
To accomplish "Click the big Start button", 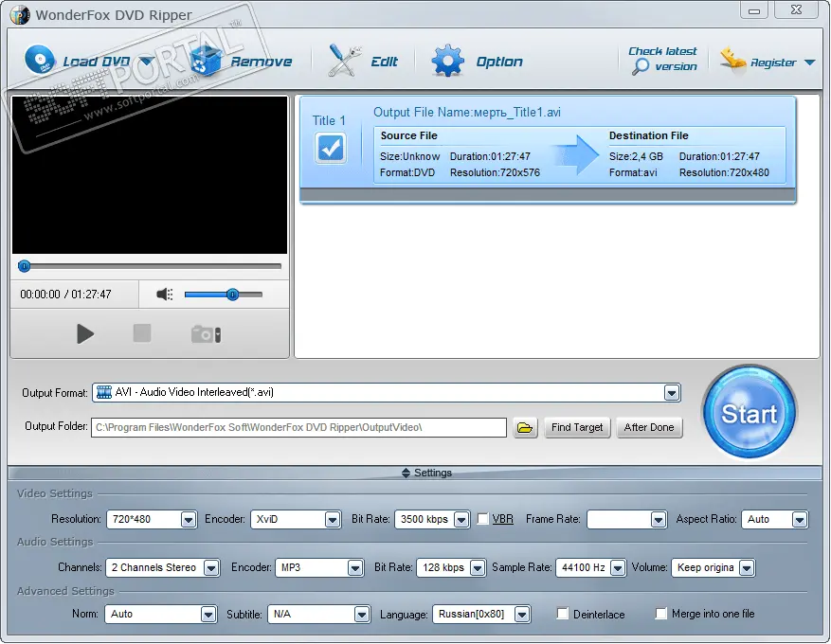I will [x=749, y=413].
